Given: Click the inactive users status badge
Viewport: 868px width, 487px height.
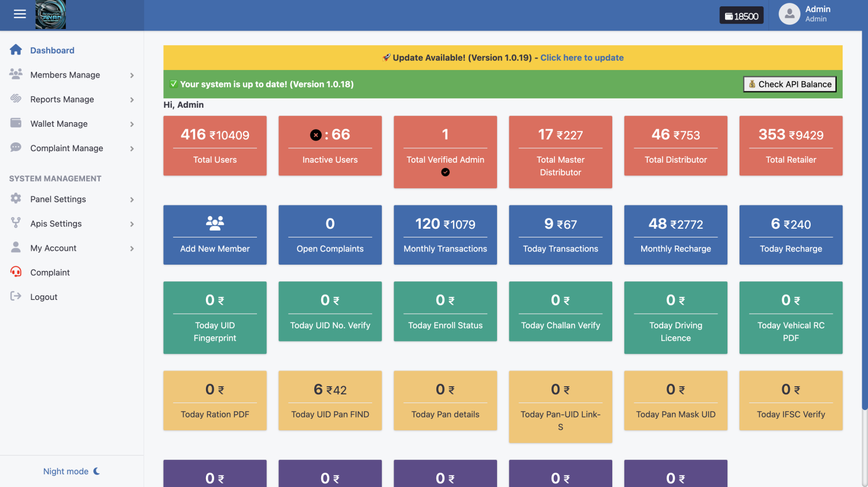Looking at the screenshot, I should click(x=315, y=134).
